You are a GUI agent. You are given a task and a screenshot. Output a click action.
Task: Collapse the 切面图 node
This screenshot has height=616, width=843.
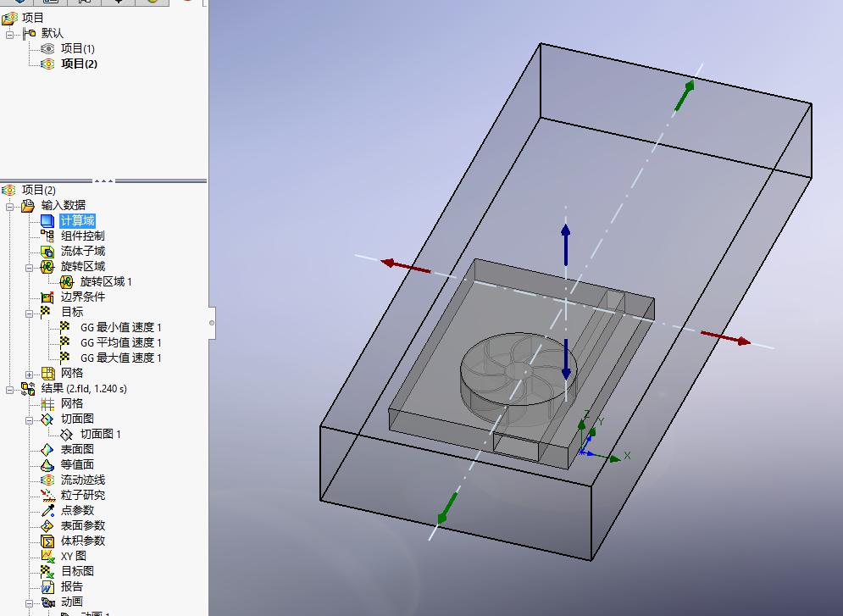coord(30,419)
